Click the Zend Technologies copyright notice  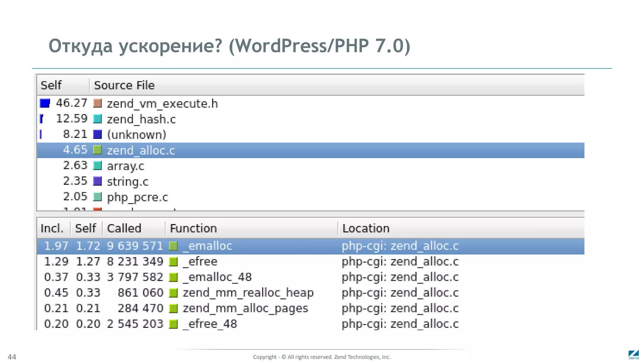click(x=322, y=357)
